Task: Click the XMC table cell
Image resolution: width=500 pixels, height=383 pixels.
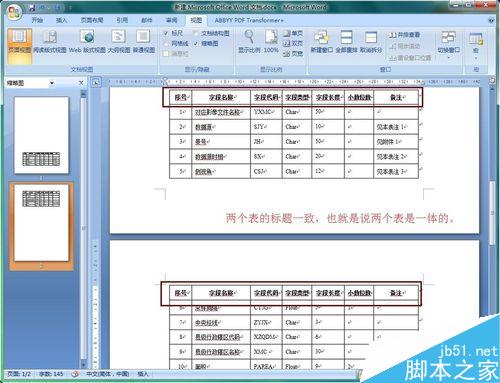Action: click(x=266, y=352)
